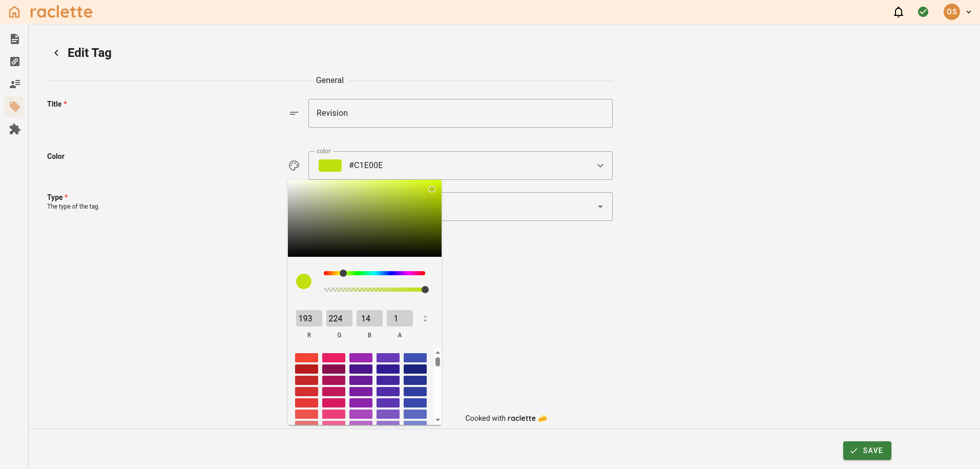Open the plugins puzzle icon

[15, 129]
